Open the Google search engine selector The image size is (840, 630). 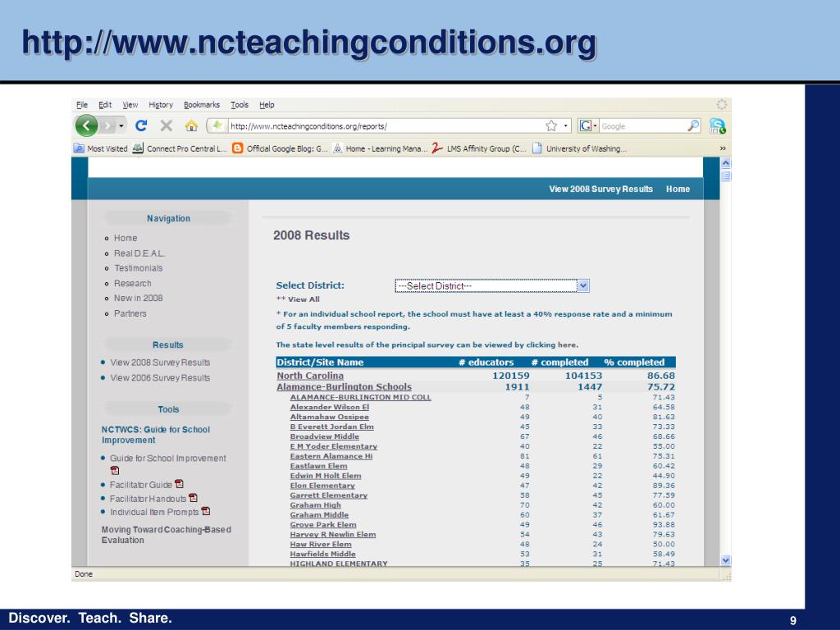point(588,126)
